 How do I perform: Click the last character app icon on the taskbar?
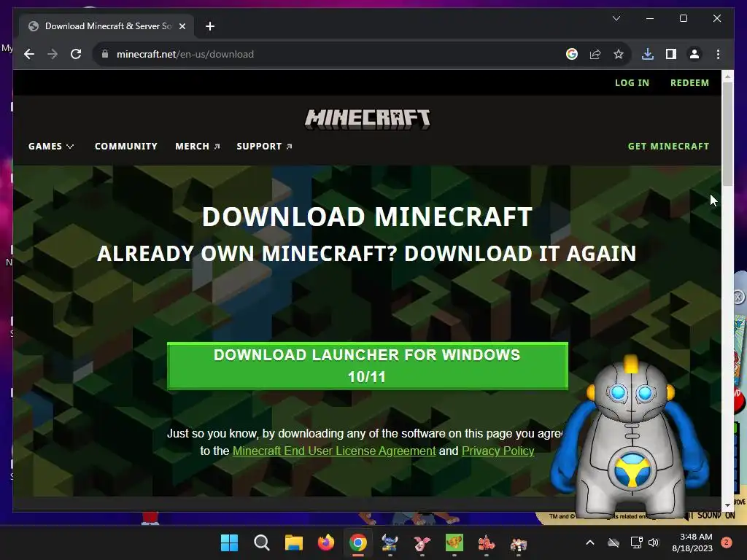[519, 542]
